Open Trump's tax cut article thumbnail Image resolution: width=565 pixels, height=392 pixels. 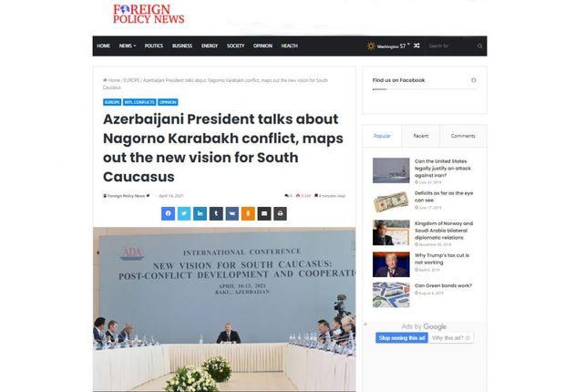point(391,264)
